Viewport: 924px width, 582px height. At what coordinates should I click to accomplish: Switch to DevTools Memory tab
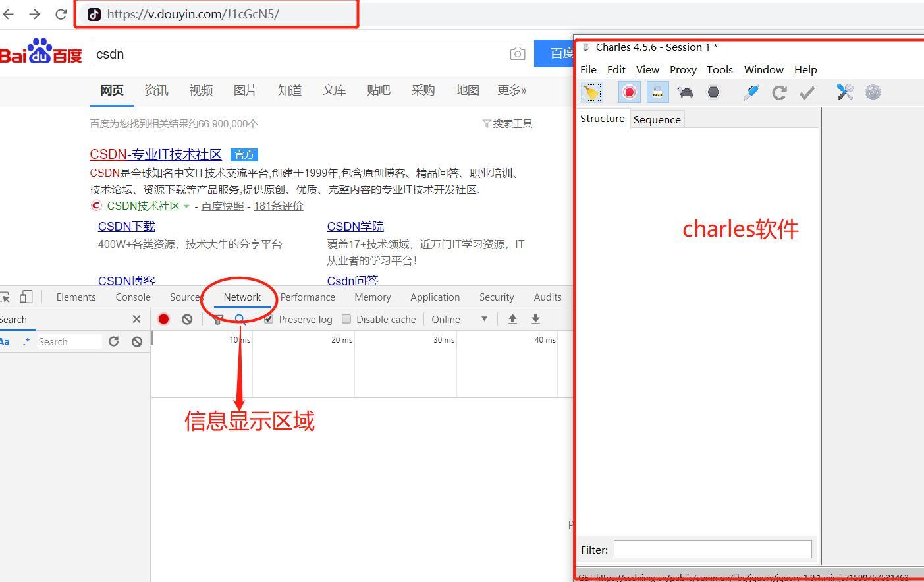tap(373, 297)
